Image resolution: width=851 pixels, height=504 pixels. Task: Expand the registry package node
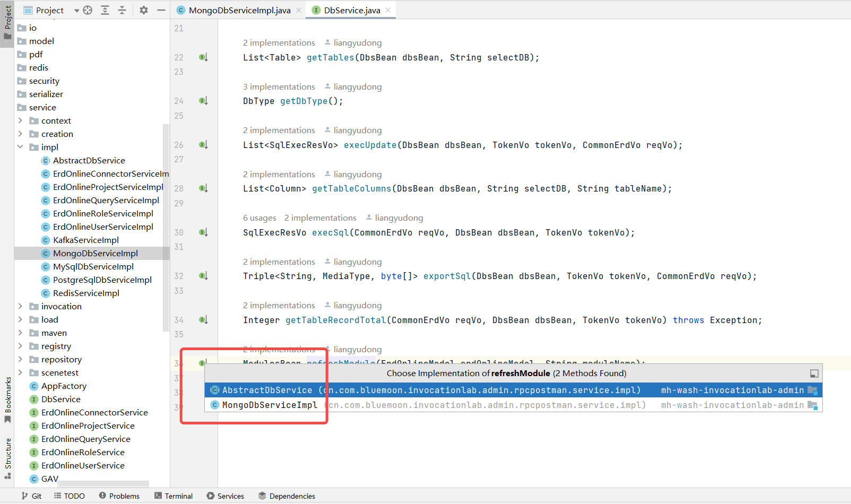(x=21, y=346)
